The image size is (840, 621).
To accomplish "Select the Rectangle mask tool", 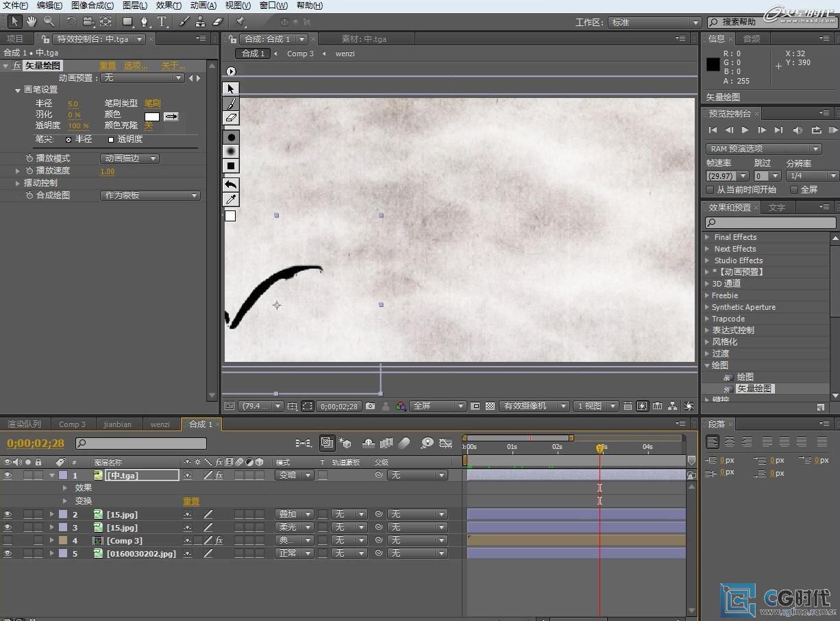I will (127, 22).
